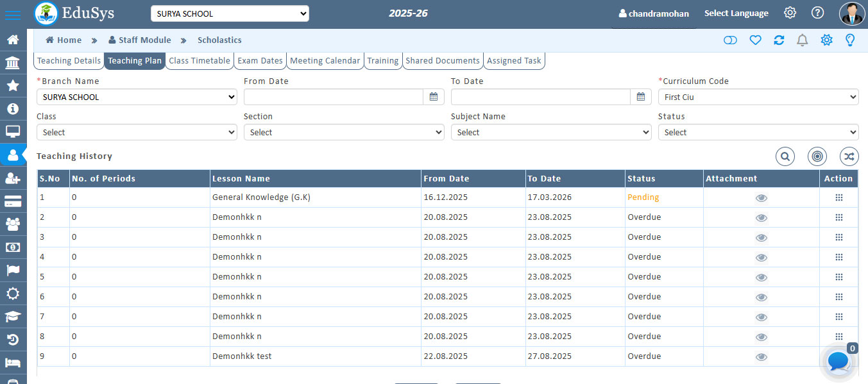
Task: Click the shuffle icon above the table
Action: coord(849,156)
